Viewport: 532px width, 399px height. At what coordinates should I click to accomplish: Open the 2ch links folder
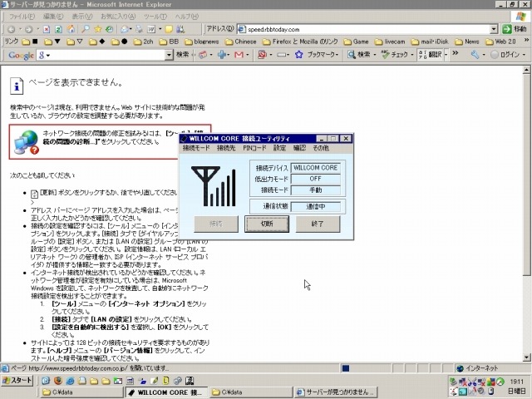143,42
